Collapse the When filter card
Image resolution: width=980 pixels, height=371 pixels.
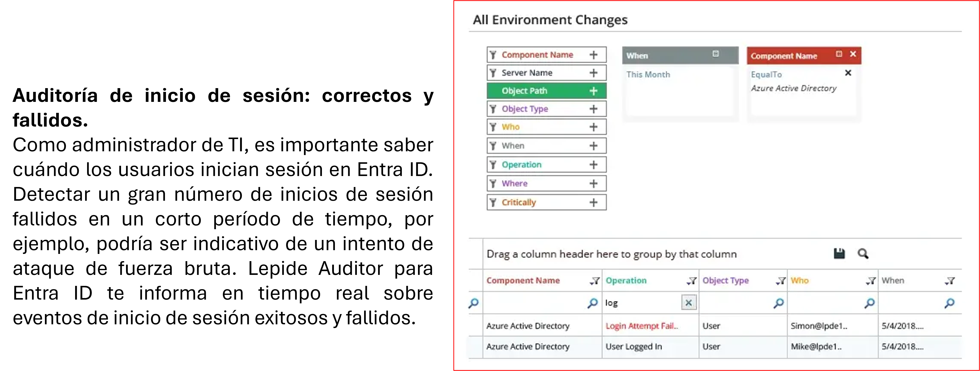716,54
